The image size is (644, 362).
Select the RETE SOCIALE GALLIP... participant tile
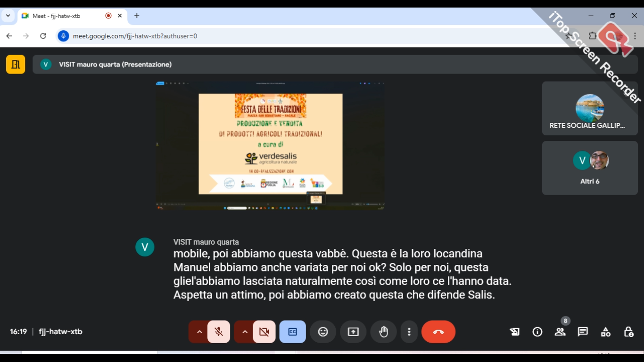tap(590, 108)
